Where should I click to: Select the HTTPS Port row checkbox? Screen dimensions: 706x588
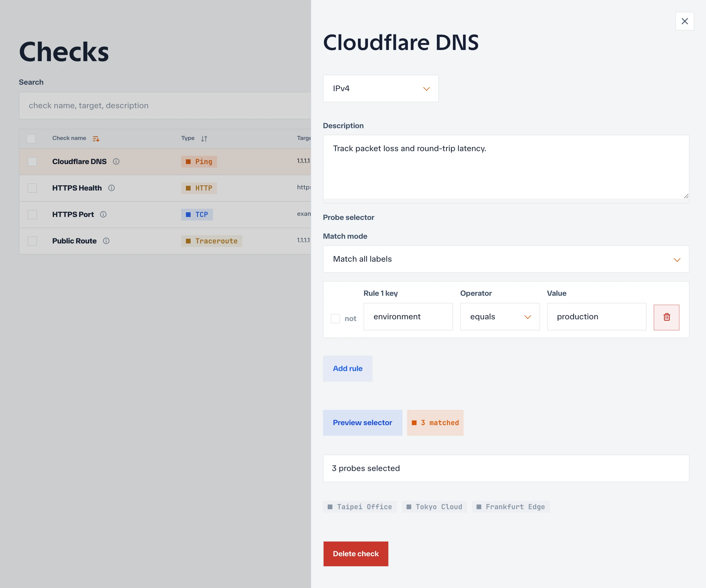(x=32, y=214)
